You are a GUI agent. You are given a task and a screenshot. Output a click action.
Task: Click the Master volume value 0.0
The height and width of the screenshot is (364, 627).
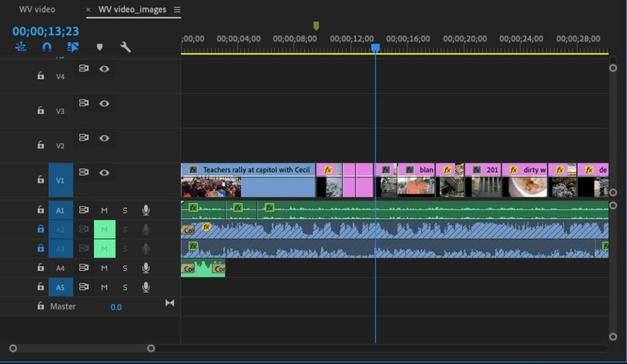[116, 307]
